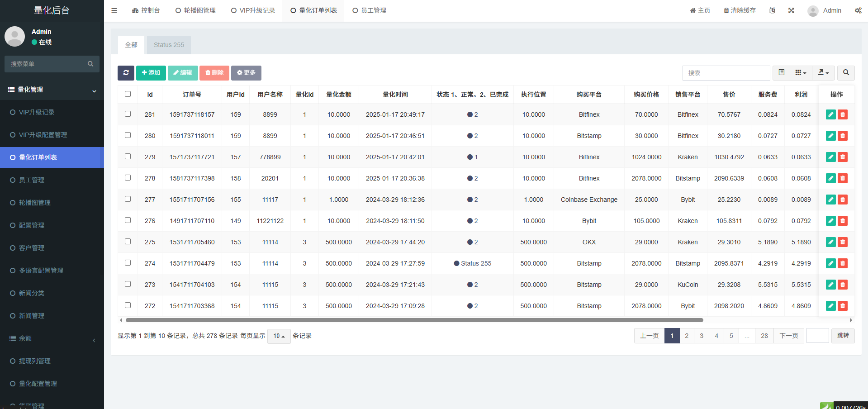Check the checkbox for row Id 276
This screenshot has height=409, width=868.
(128, 220)
